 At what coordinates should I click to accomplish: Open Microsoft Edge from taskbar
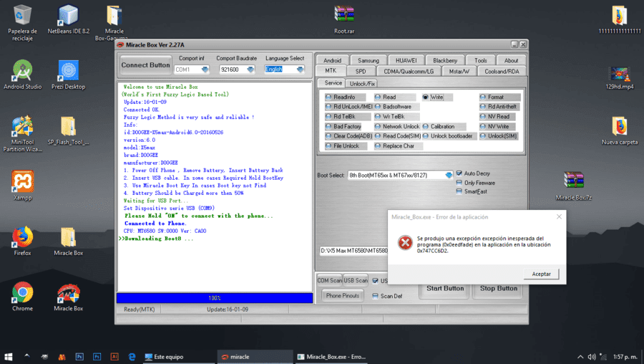pos(132,357)
